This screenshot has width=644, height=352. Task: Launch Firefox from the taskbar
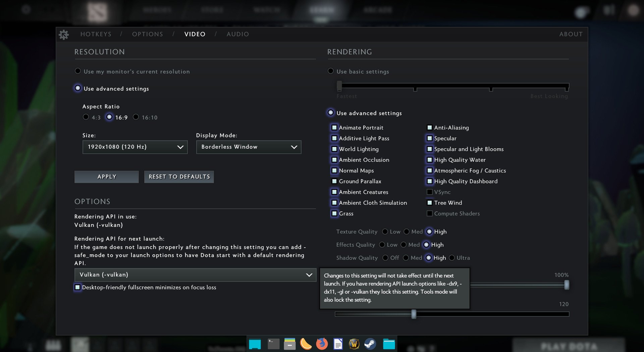322,344
